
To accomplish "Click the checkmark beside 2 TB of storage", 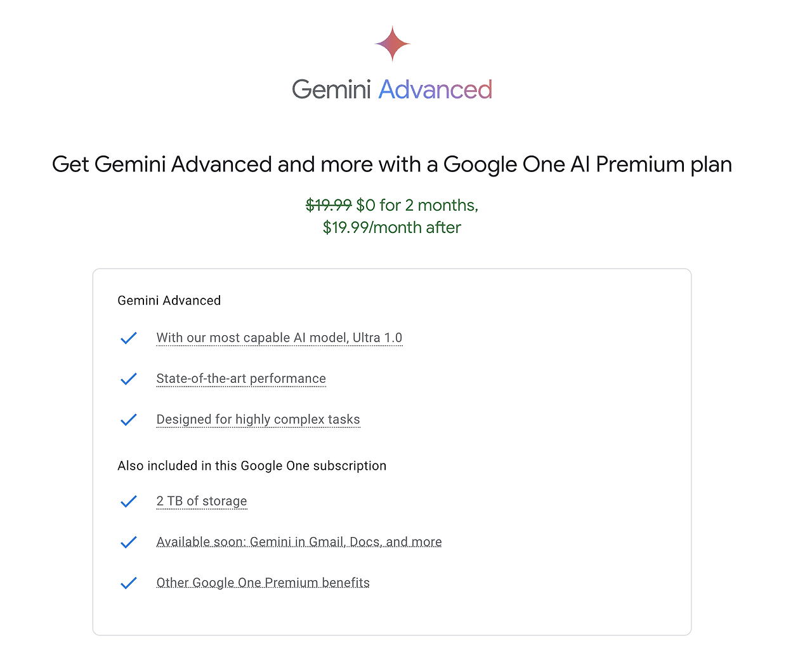I will [129, 501].
